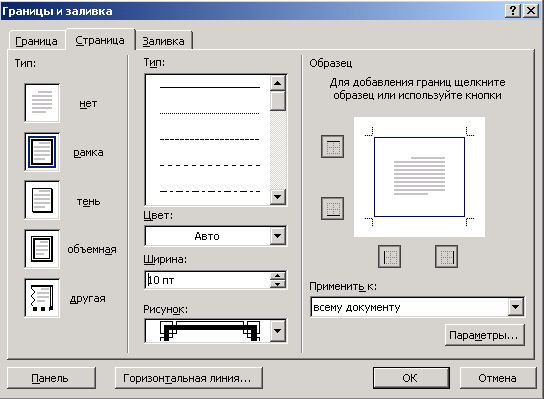The width and height of the screenshot is (544, 399).
Task: Select the dash-dot line style
Action: (210, 191)
